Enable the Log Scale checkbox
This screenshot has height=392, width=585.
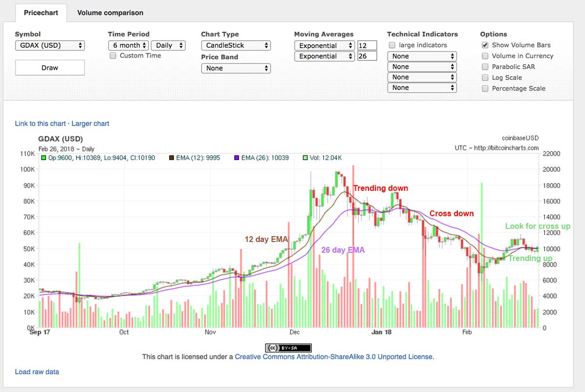pyautogui.click(x=485, y=77)
